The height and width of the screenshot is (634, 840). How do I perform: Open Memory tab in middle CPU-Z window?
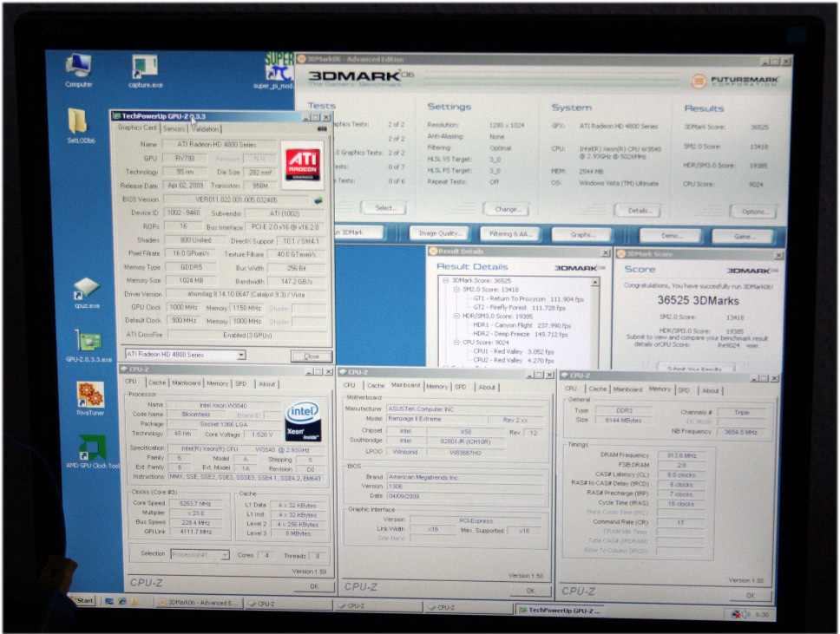tap(436, 387)
